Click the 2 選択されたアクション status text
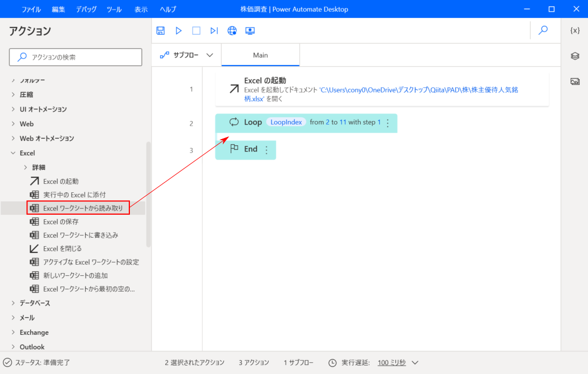Image resolution: width=588 pixels, height=374 pixels. pos(195,363)
